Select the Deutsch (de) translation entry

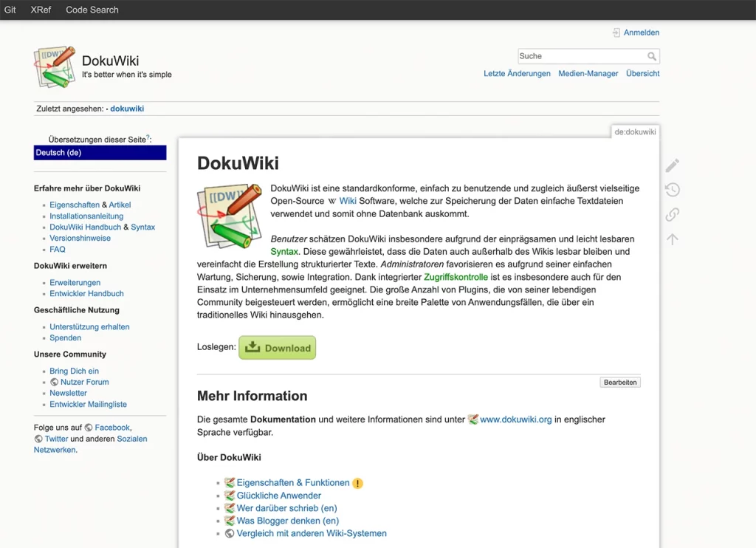[100, 152]
